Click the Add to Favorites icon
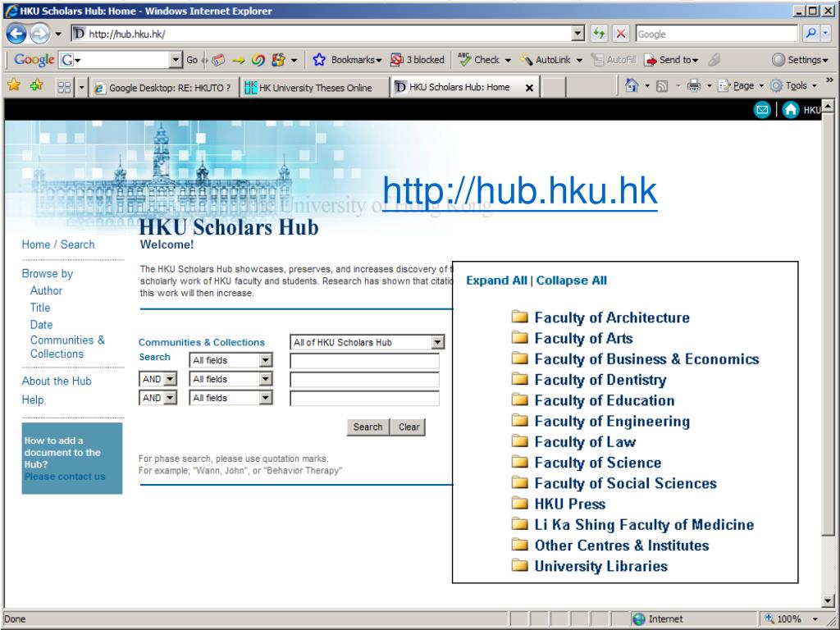Viewport: 840px width, 630px height. 37,85
